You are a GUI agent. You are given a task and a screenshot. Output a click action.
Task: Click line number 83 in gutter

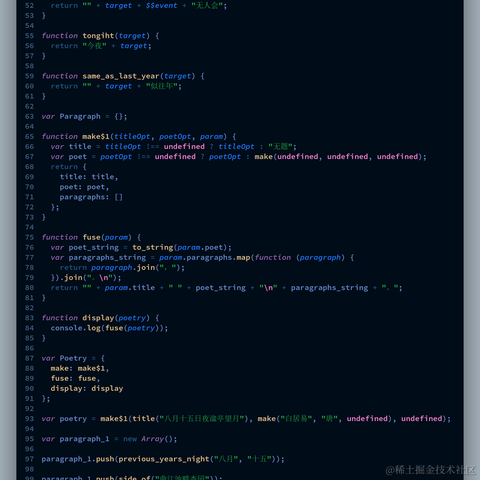(29, 318)
